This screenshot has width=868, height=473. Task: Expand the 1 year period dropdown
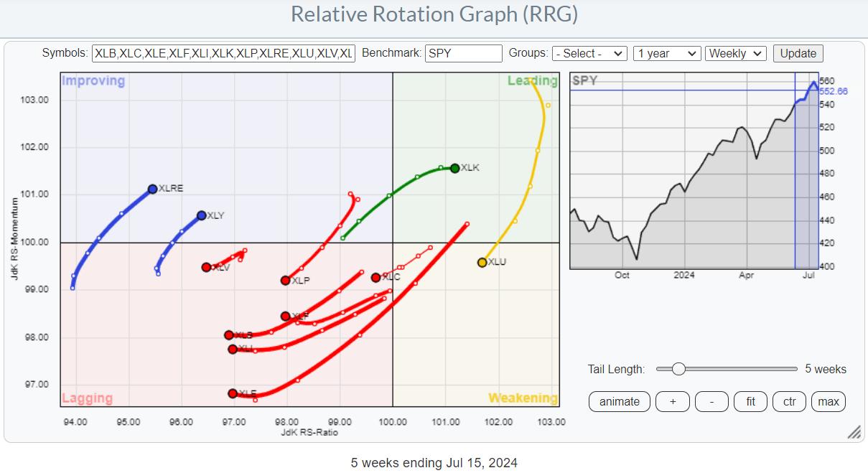point(666,53)
